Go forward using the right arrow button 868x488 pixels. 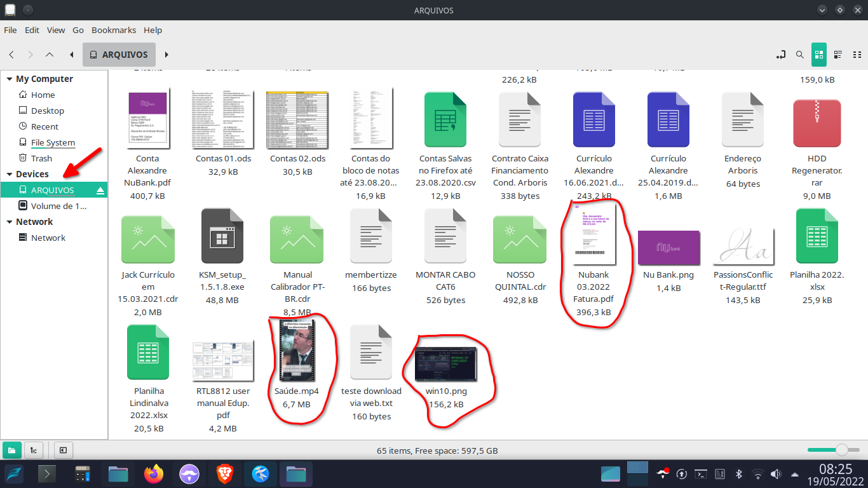(31, 55)
